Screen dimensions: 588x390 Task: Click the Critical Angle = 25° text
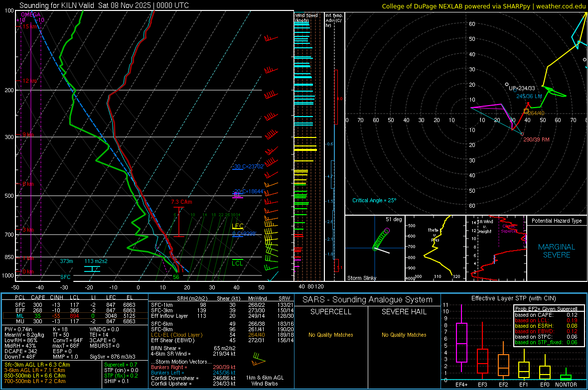point(374,200)
